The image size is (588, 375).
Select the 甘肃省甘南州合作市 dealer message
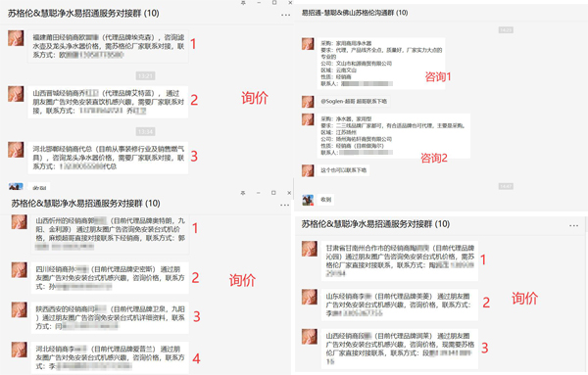point(400,260)
